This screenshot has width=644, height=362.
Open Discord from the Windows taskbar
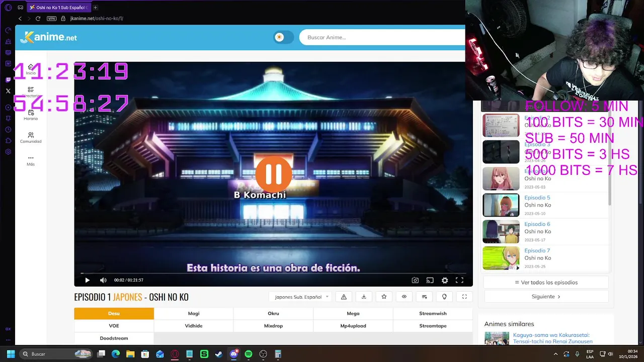233,354
